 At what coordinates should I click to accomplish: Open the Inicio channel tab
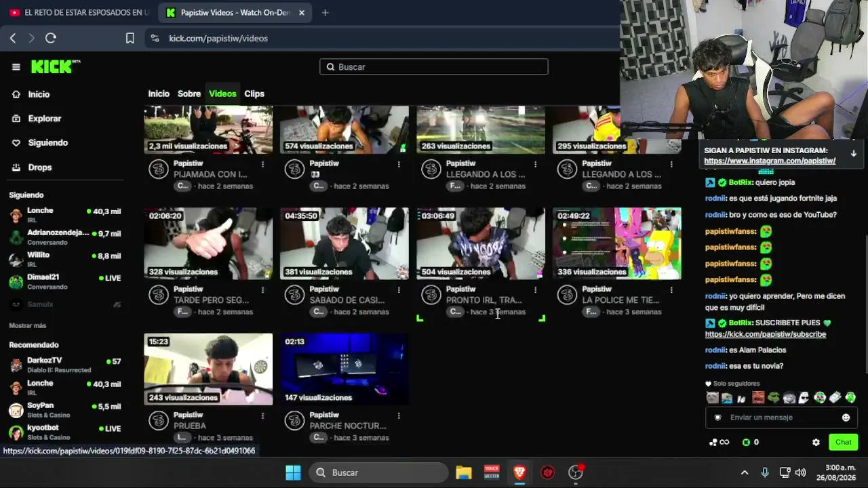[x=159, y=94]
